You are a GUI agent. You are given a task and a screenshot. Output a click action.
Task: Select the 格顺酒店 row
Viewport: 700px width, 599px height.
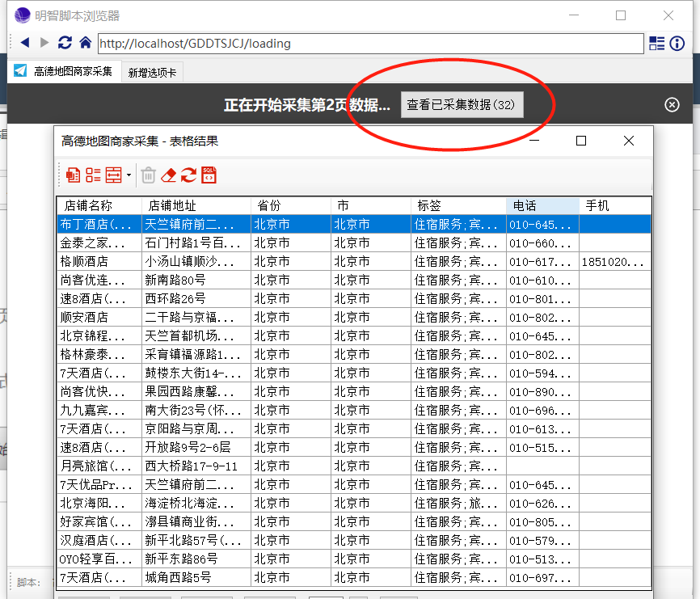tap(354, 262)
